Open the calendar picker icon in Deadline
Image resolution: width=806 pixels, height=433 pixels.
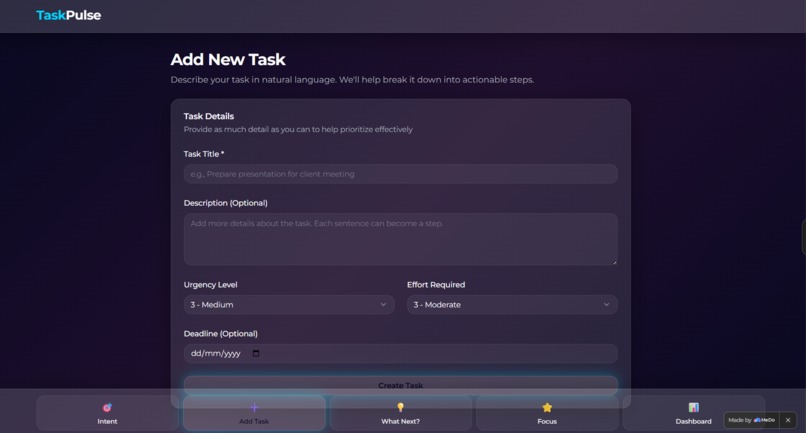coord(256,353)
